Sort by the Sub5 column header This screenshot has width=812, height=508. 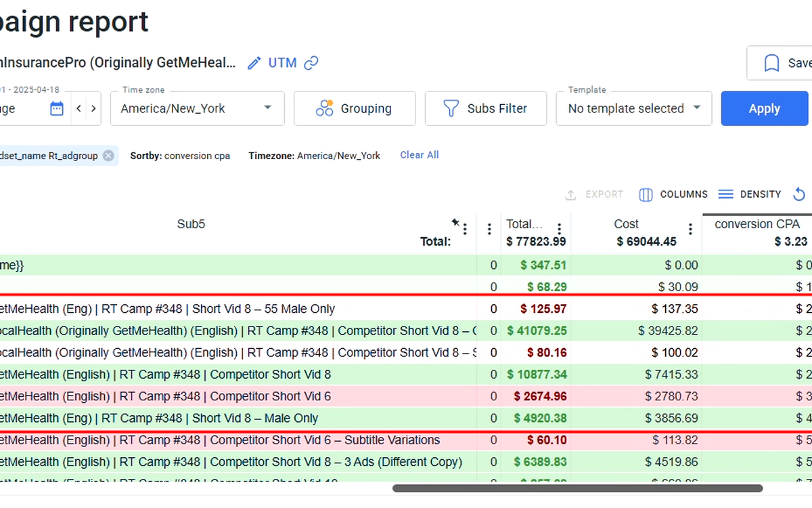click(x=191, y=224)
